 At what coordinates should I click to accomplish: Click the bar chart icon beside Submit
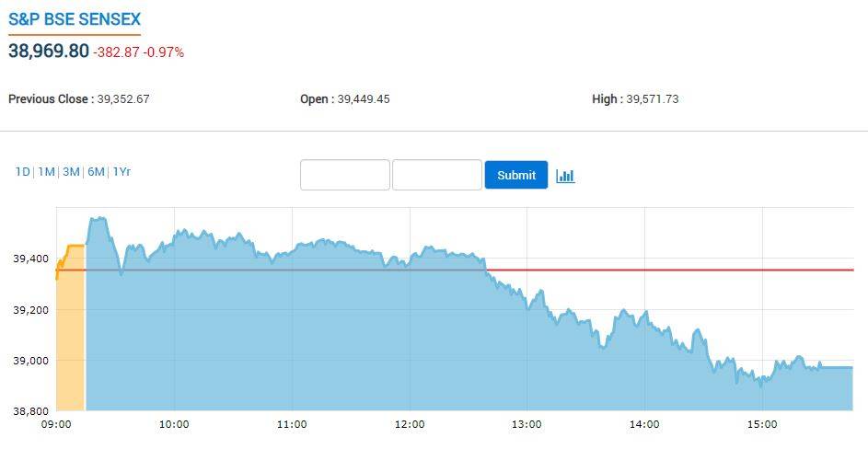565,175
